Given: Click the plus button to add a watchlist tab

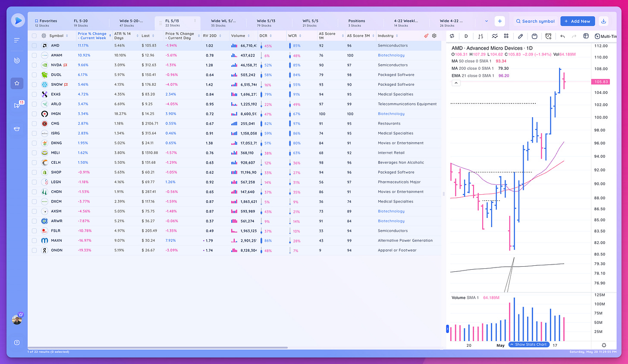Looking at the screenshot, I should click(499, 21).
